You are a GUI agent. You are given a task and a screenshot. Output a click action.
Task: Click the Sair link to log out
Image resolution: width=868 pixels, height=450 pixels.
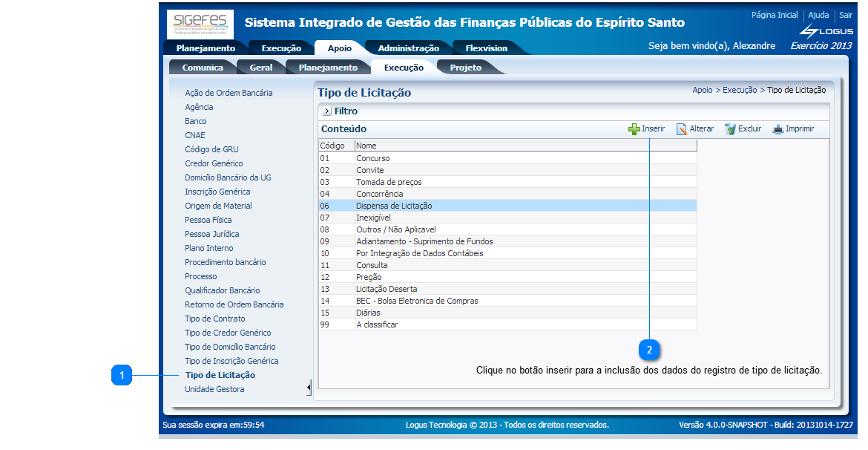pos(846,15)
